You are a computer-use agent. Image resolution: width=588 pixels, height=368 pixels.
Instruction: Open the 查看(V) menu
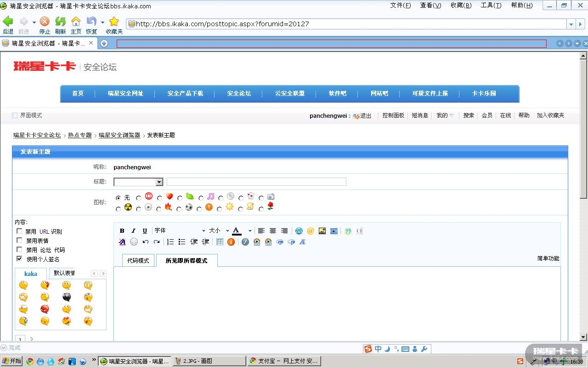click(430, 6)
